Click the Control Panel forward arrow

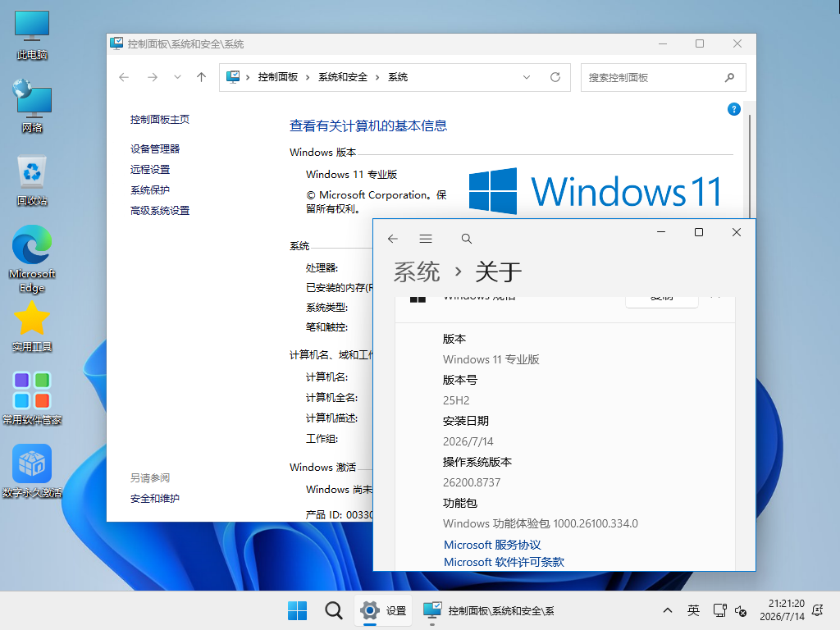153,77
